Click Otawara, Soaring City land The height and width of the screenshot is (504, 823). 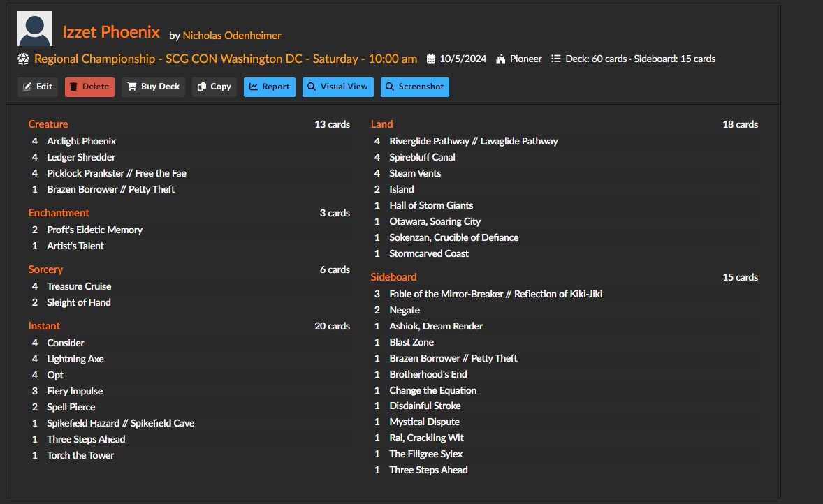[x=435, y=221]
